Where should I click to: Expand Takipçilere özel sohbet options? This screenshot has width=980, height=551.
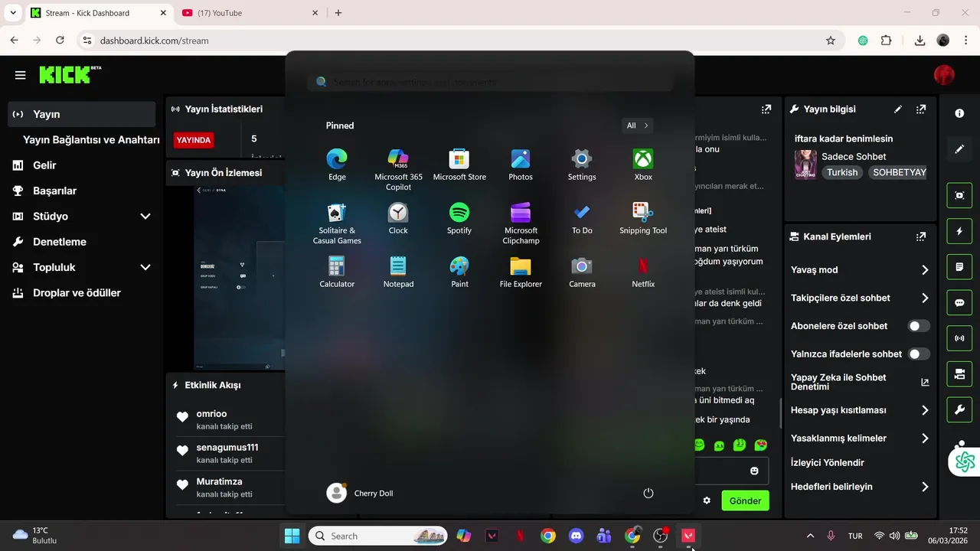click(861, 298)
